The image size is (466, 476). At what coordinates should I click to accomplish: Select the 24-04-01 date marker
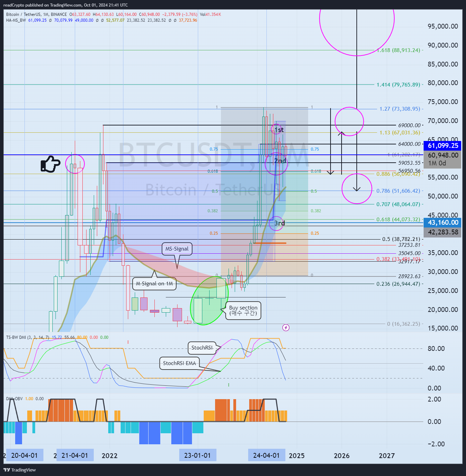(266, 455)
